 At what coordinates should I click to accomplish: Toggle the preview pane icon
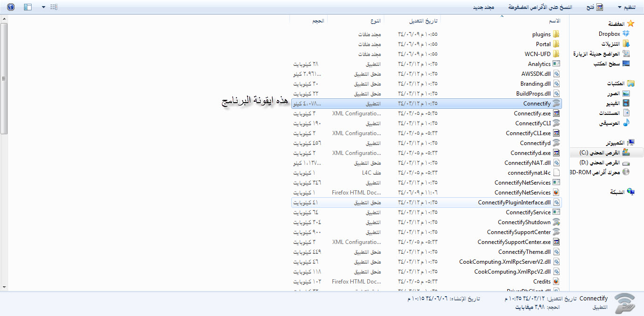click(27, 7)
